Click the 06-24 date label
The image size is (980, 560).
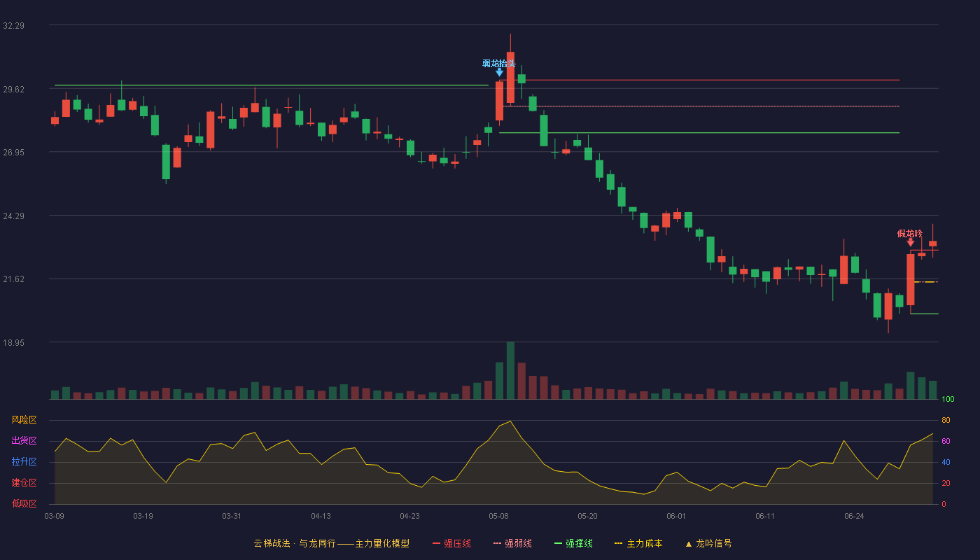pyautogui.click(x=854, y=516)
